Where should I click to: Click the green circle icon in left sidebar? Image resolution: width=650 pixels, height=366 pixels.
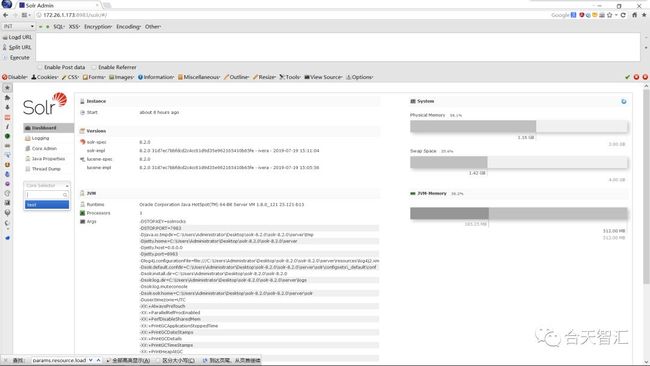7,136
